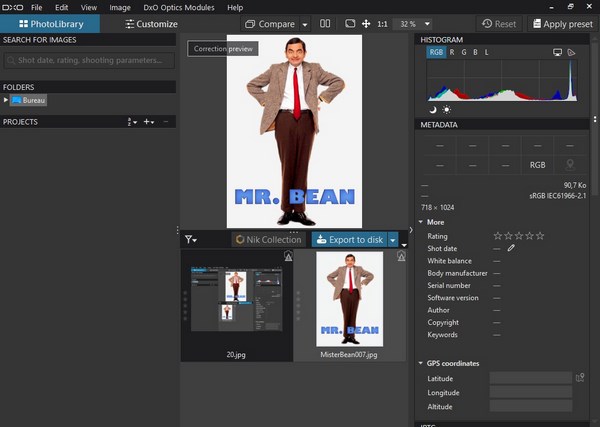Screen dimensions: 600x427
Task: Open Export to disk dropdown arrow
Action: click(x=393, y=240)
